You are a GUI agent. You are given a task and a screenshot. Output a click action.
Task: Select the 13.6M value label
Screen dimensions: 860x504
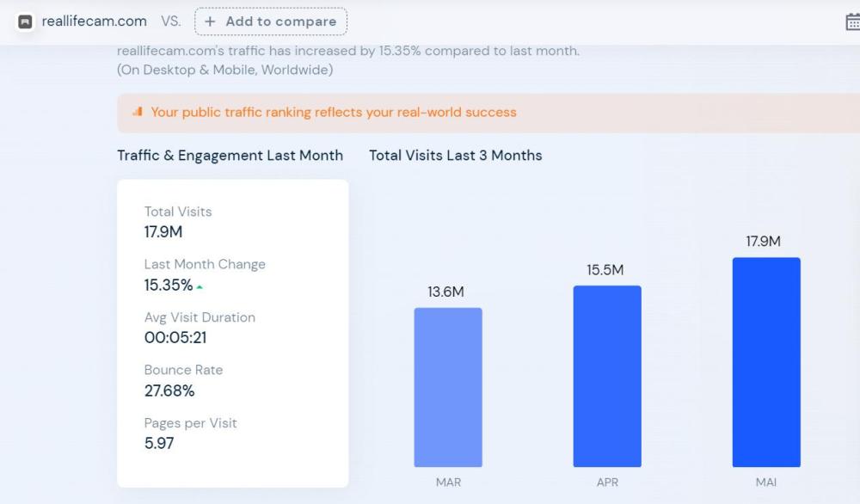click(x=445, y=292)
